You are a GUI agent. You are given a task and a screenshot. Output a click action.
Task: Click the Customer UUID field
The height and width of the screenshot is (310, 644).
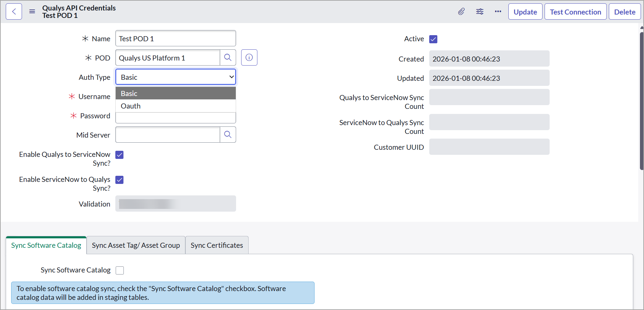pyautogui.click(x=489, y=147)
